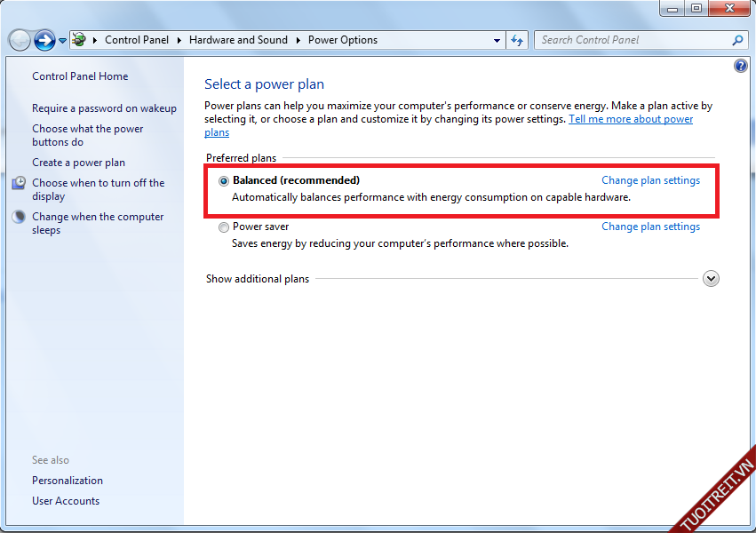Click the monitor icon beside turn off display
The height and width of the screenshot is (533, 756).
(20, 183)
